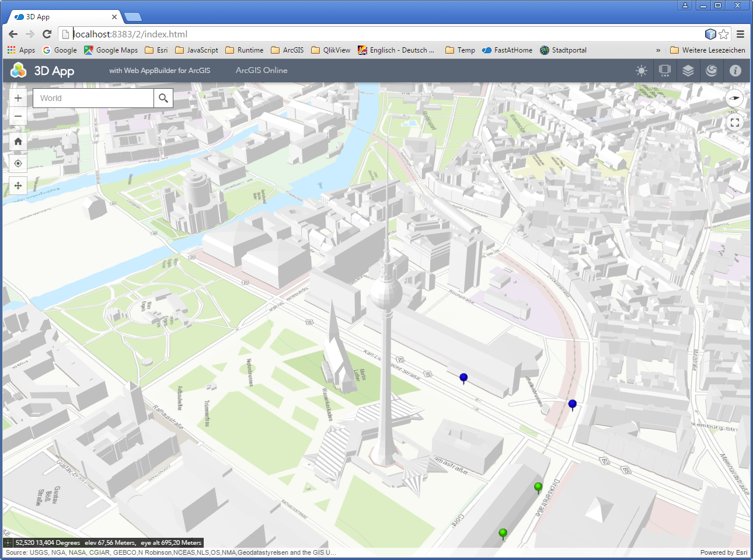Select the lower green pin
The width and height of the screenshot is (753, 560).
[x=503, y=534]
